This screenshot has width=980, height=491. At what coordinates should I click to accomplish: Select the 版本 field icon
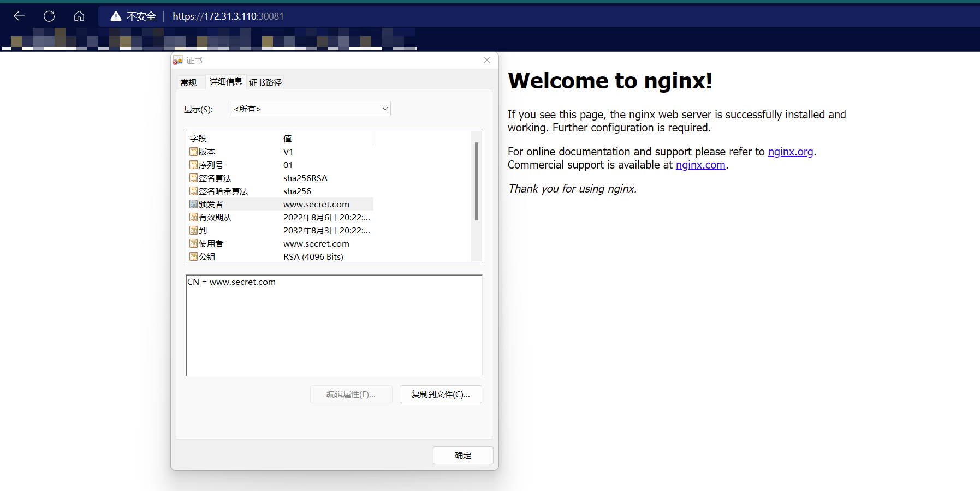tap(193, 152)
